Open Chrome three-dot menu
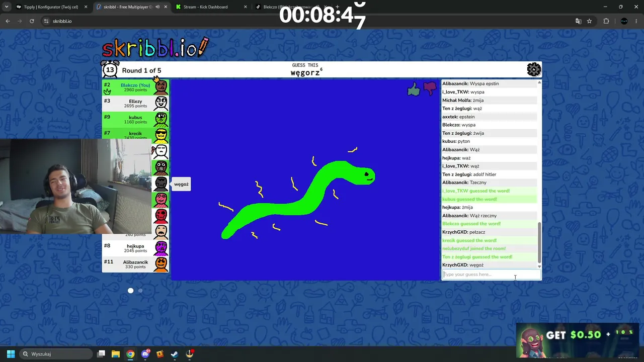This screenshot has height=362, width=644. tap(636, 21)
